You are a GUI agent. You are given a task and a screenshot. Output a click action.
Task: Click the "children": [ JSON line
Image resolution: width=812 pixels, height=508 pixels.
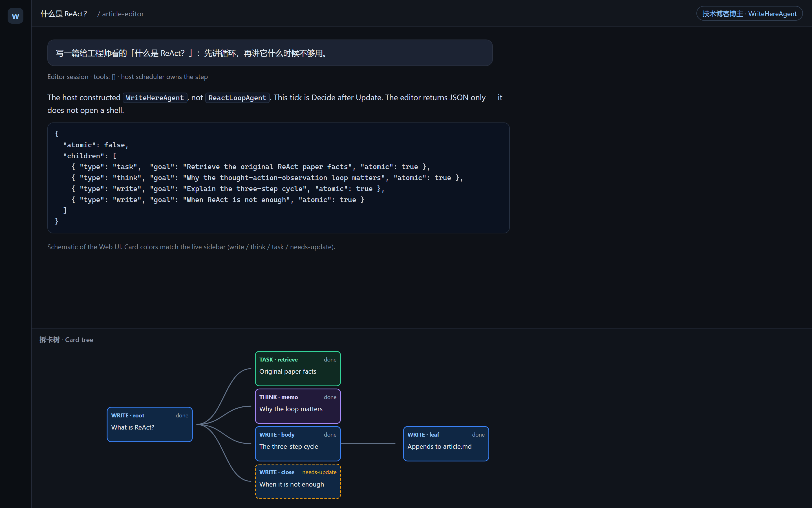tap(90, 156)
